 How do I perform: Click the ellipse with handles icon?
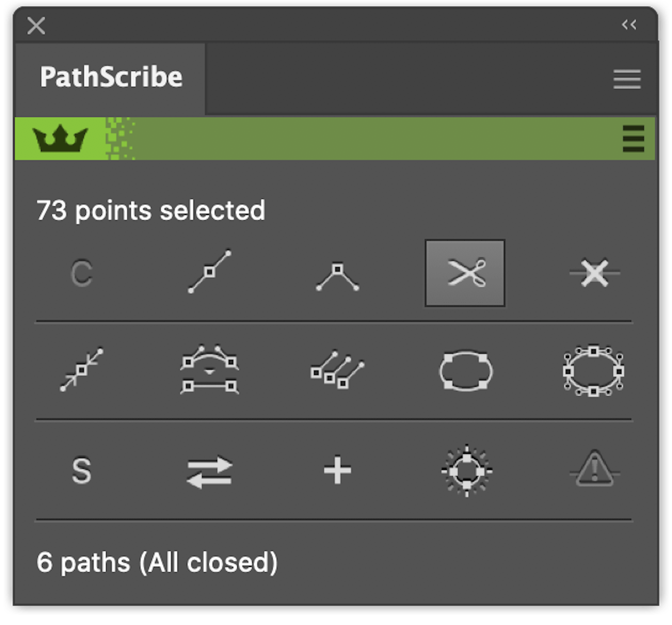tap(594, 371)
